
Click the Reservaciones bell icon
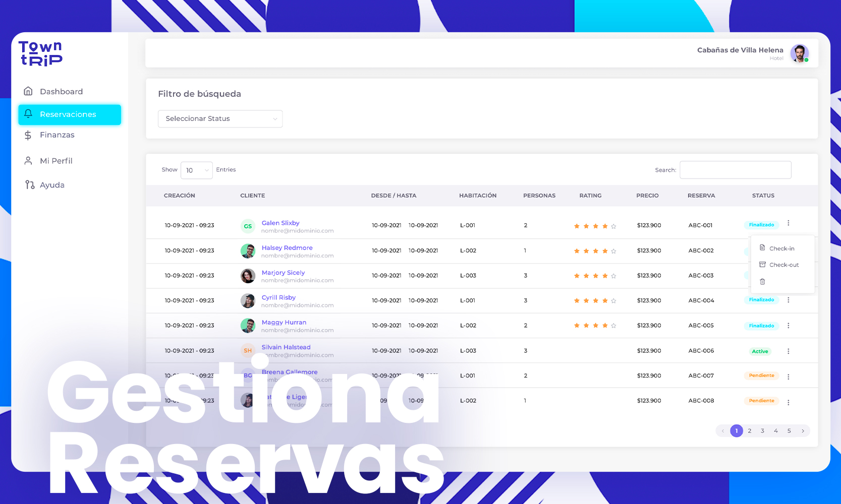(28, 114)
